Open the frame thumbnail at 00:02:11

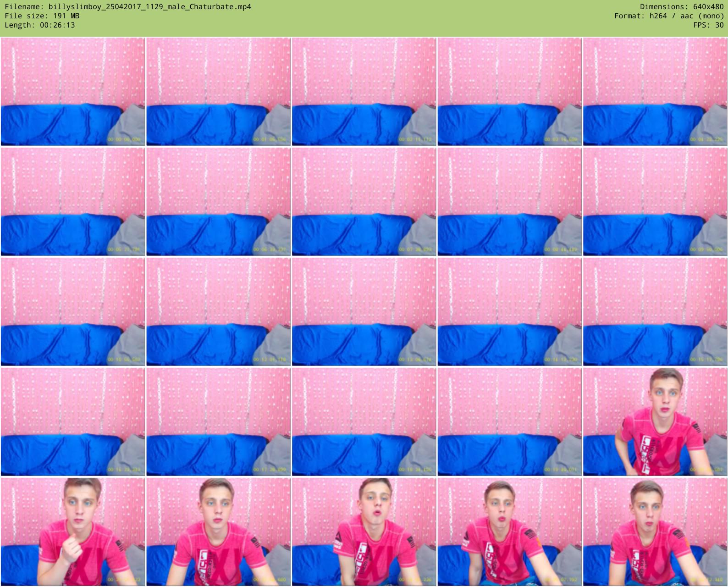tap(364, 92)
